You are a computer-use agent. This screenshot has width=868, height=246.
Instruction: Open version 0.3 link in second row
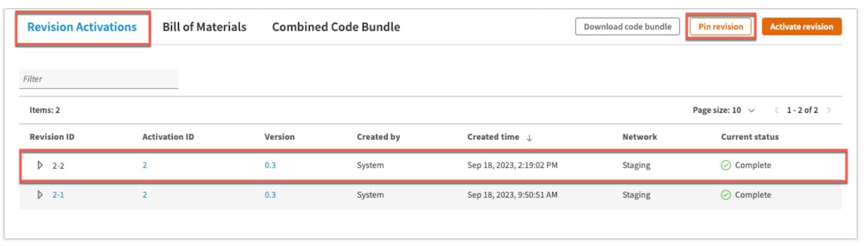click(x=270, y=195)
